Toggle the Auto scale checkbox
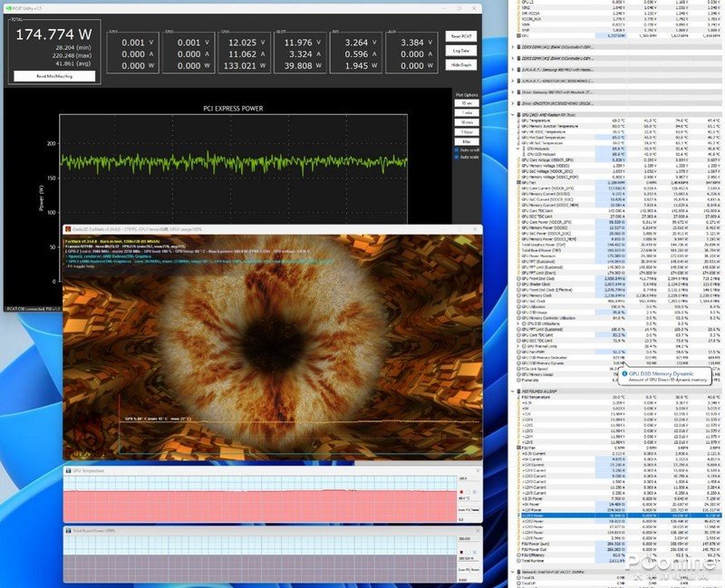This screenshot has width=725, height=588. pyautogui.click(x=458, y=157)
